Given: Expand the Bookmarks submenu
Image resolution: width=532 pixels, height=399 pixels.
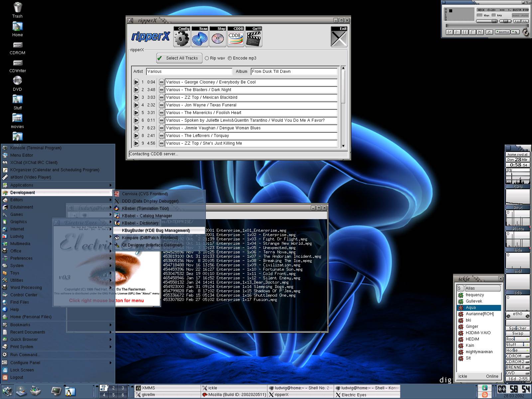Looking at the screenshot, I should [x=58, y=325].
